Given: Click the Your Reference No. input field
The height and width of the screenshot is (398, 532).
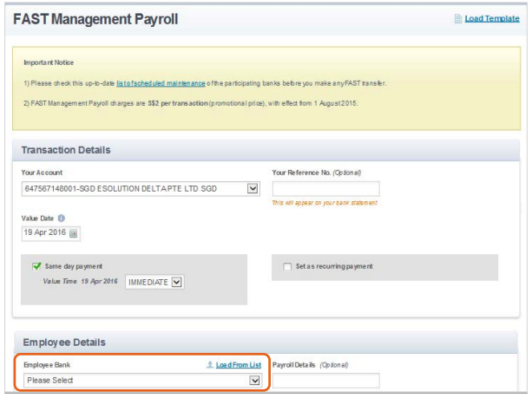Looking at the screenshot, I should [325, 189].
